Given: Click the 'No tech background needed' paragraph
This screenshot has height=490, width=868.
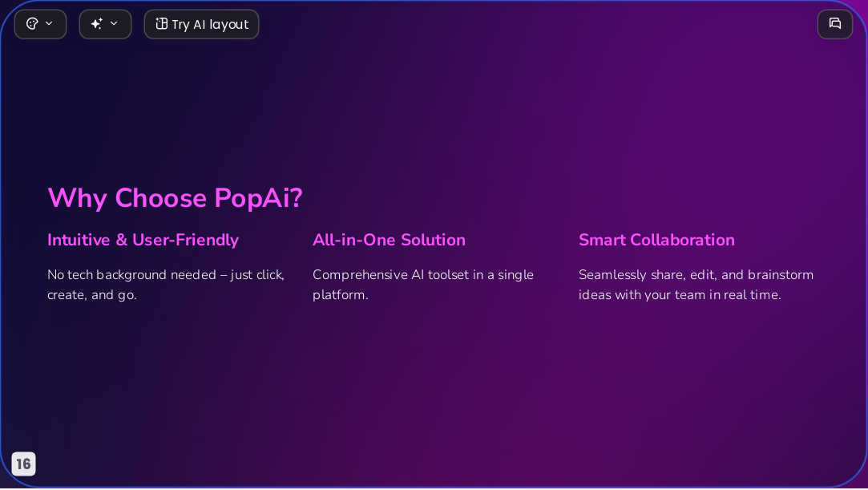Looking at the screenshot, I should tap(166, 285).
